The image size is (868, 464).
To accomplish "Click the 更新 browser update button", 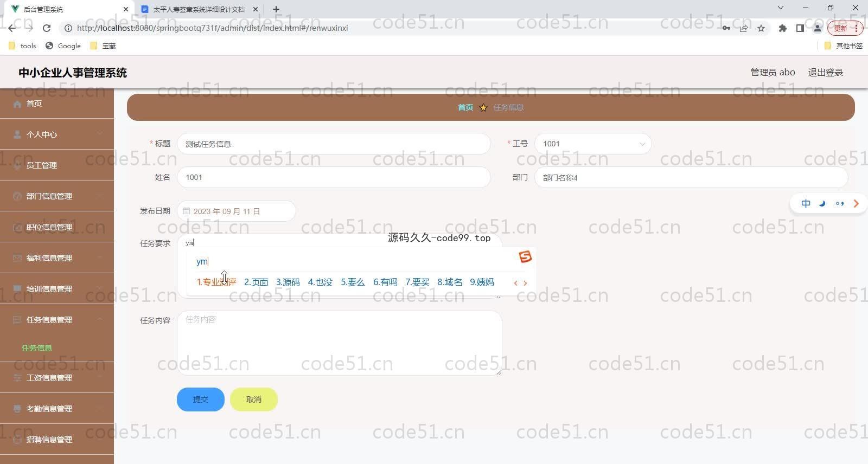I will pyautogui.click(x=845, y=28).
